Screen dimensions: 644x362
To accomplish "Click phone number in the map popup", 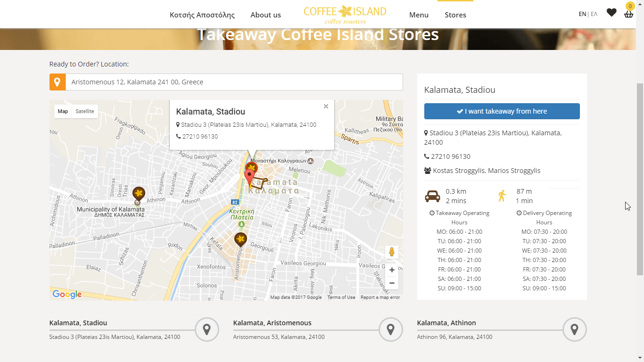I will pos(200,137).
